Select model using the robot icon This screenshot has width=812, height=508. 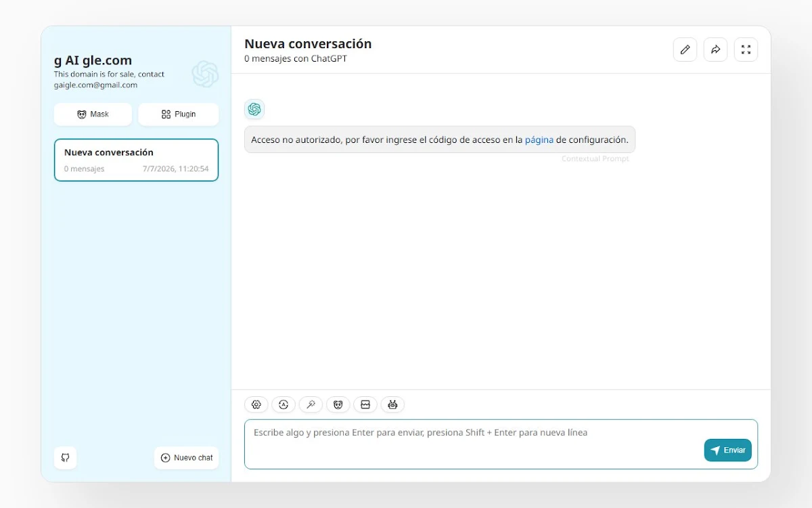point(392,404)
